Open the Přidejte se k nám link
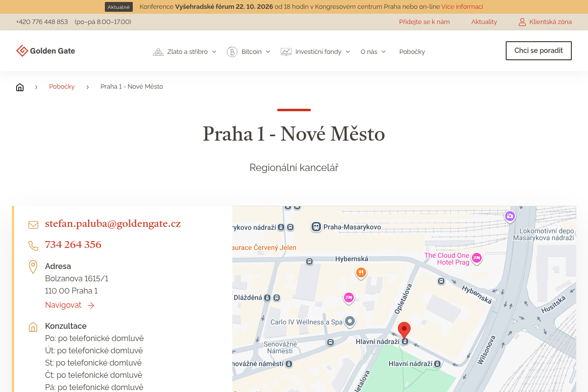 tap(424, 22)
